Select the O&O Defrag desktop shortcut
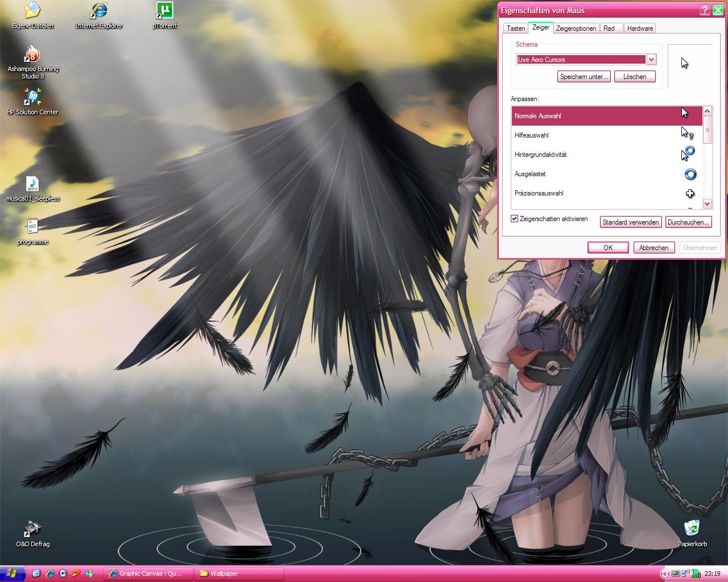728x582 pixels. tap(32, 534)
